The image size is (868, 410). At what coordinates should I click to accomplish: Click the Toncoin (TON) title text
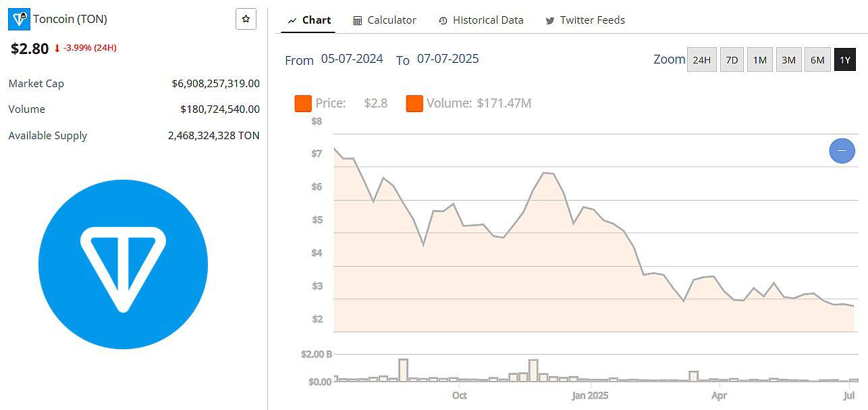[70, 19]
